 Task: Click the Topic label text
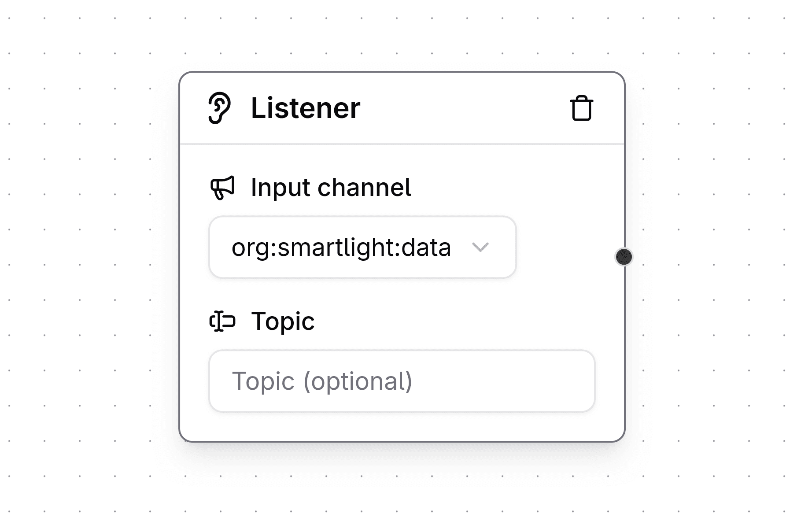coord(283,322)
